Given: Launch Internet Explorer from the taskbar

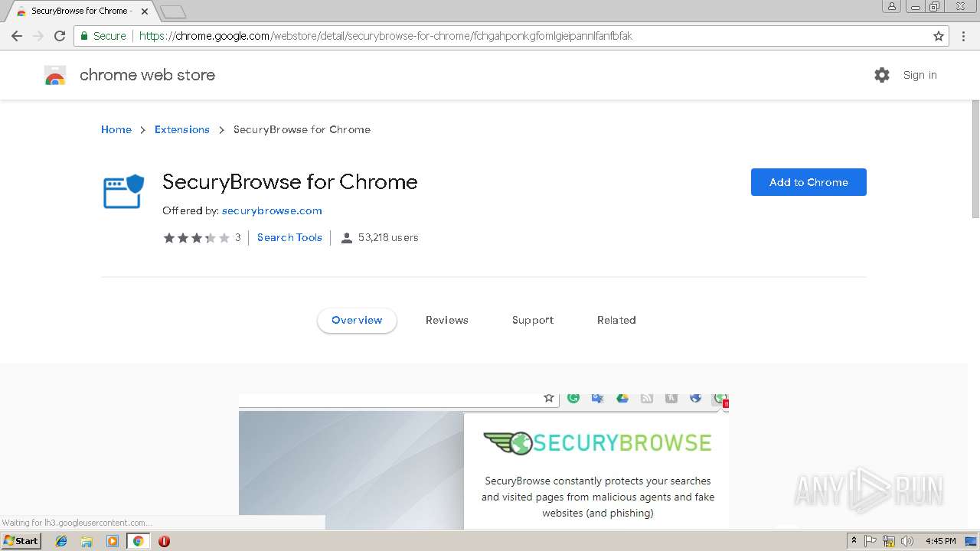Looking at the screenshot, I should coord(61,541).
